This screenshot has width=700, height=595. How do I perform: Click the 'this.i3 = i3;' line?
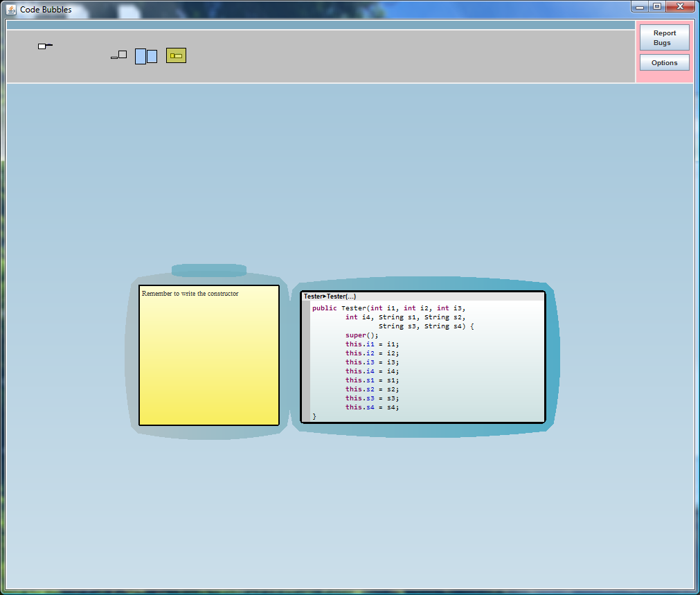coord(372,362)
